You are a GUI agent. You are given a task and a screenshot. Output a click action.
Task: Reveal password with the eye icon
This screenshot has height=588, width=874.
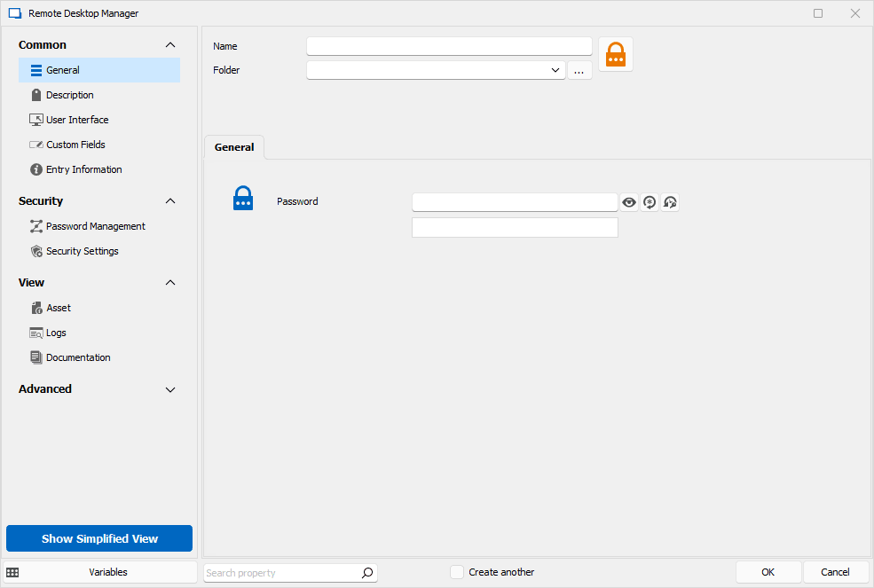[629, 202]
